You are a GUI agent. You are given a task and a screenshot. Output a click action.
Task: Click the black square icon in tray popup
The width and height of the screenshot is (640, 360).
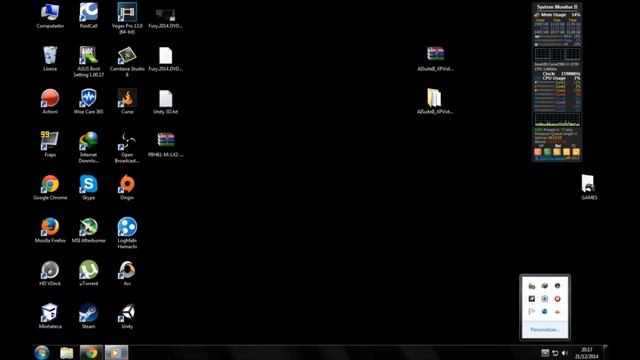click(531, 299)
